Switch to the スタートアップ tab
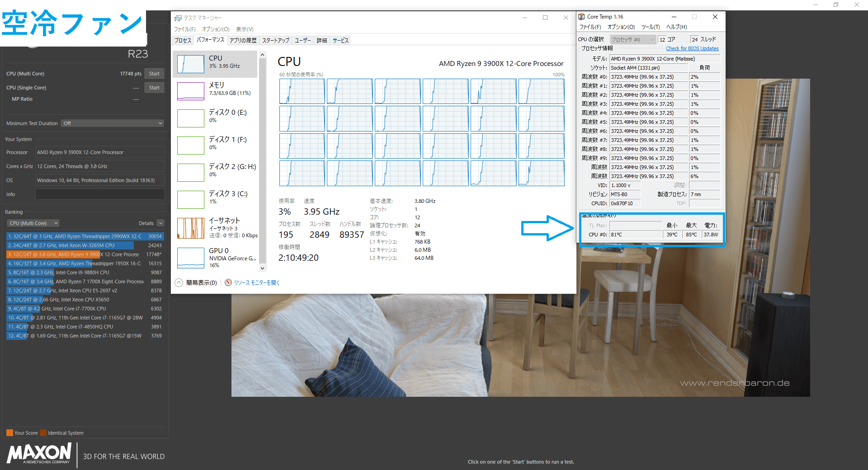The height and width of the screenshot is (470, 868). point(275,41)
